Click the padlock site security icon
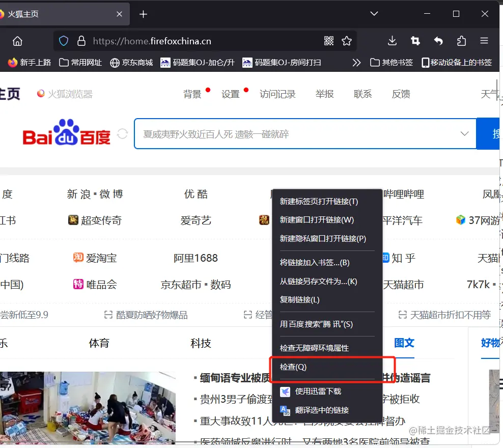503x448 pixels. coord(81,41)
